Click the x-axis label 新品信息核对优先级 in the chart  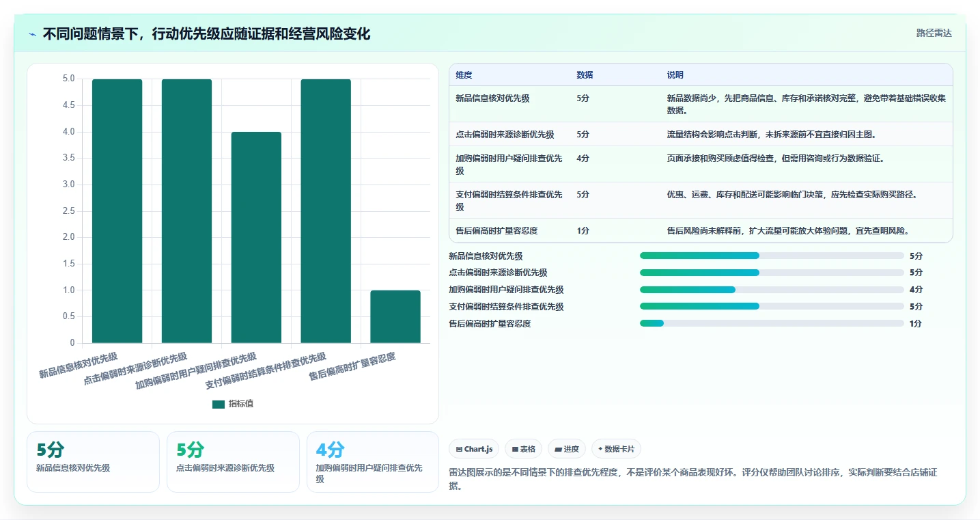click(79, 366)
